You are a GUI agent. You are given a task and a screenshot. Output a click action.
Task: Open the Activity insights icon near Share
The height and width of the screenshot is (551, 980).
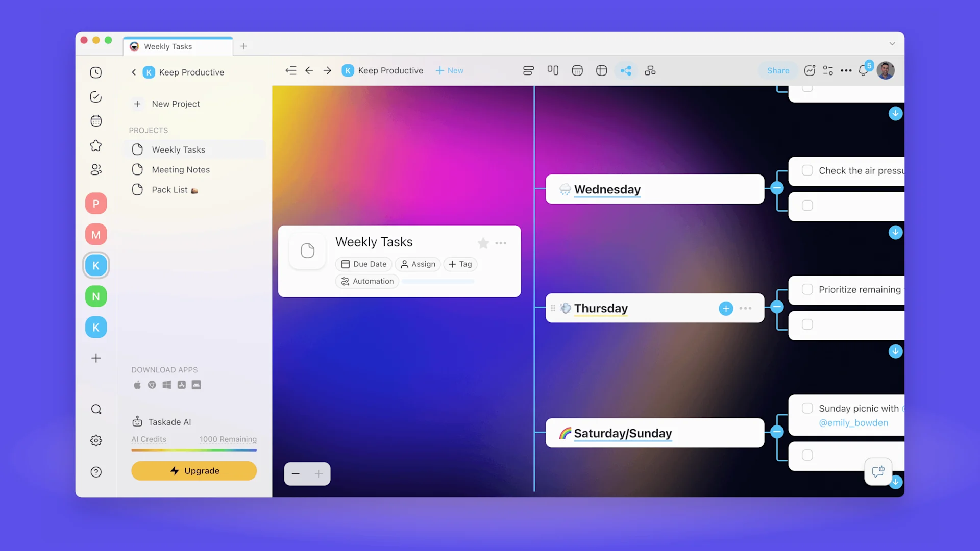coord(810,70)
